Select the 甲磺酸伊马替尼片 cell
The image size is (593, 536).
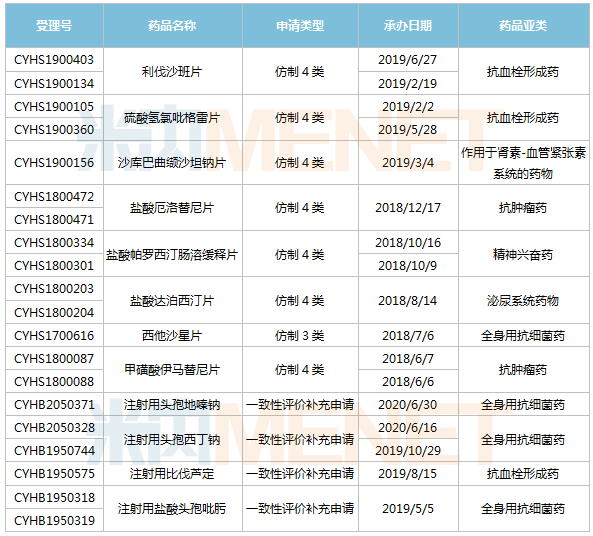pos(173,370)
